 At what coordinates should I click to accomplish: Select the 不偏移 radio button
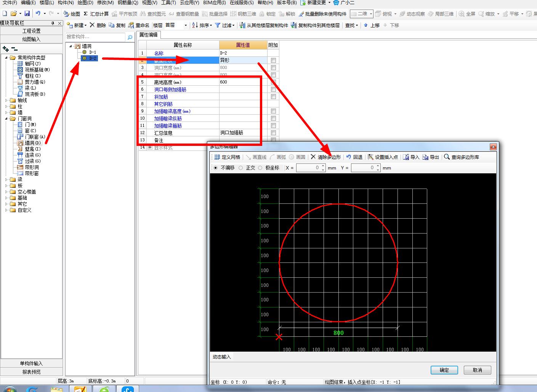(216, 168)
